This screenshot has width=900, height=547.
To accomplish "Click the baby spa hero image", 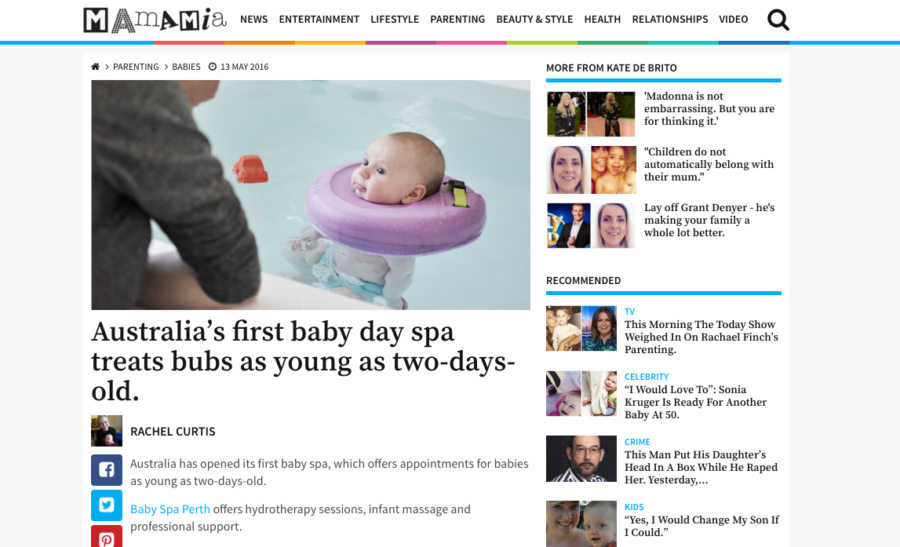I will 311,195.
